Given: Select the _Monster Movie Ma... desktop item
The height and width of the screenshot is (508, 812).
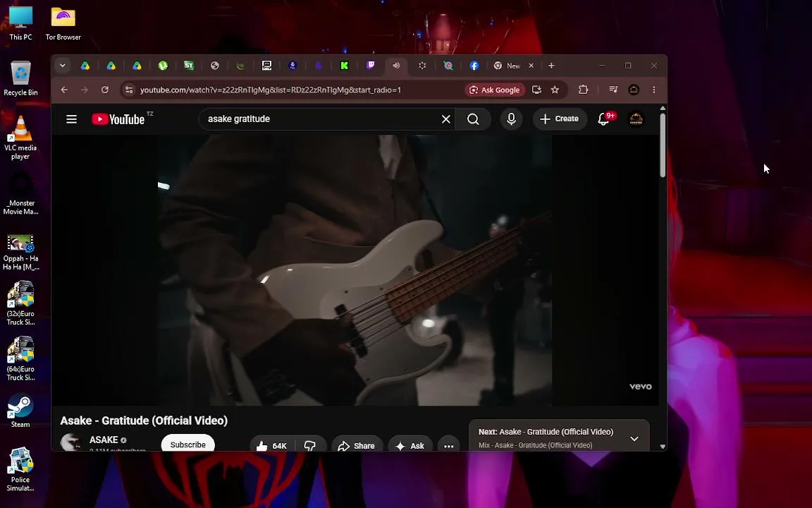Looking at the screenshot, I should (20, 195).
